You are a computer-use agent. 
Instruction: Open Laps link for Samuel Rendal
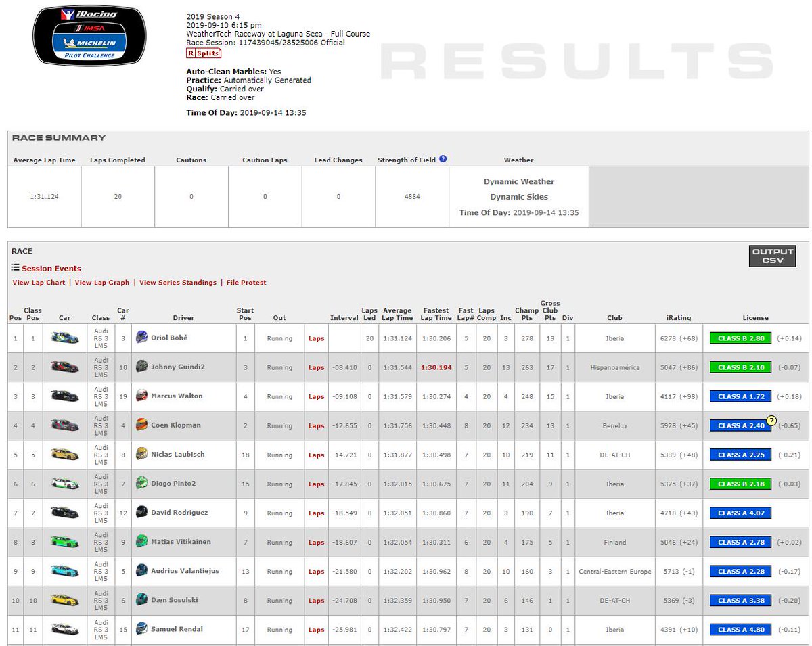316,629
